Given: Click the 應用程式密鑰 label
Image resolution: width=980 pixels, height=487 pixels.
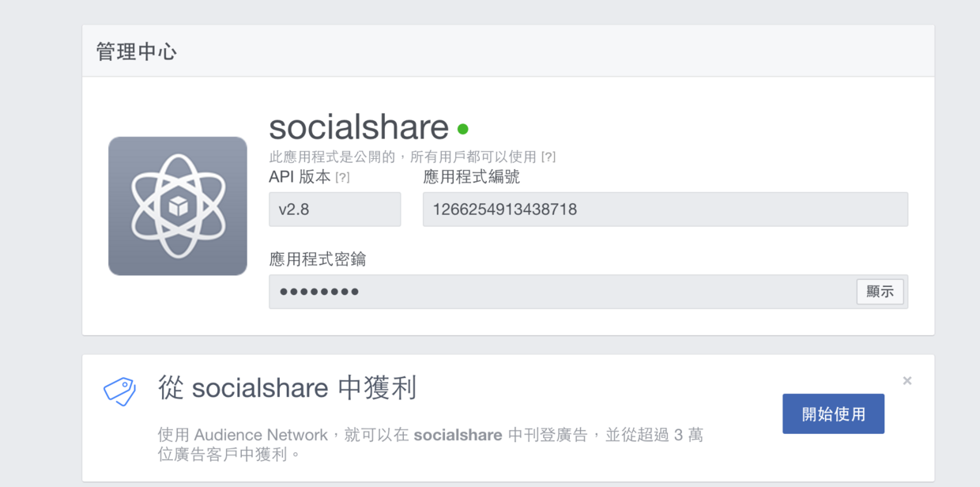Looking at the screenshot, I should coord(318,259).
